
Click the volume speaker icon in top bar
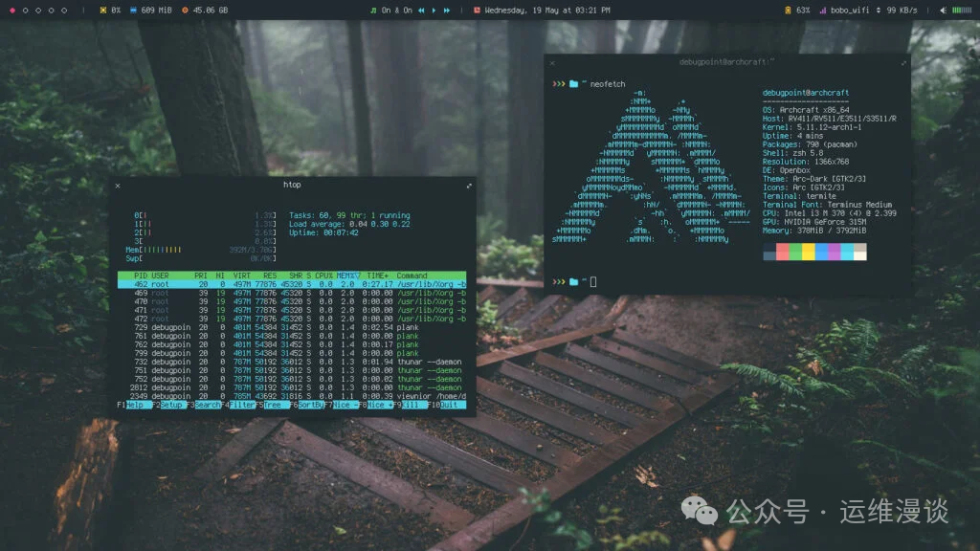pyautogui.click(x=946, y=10)
